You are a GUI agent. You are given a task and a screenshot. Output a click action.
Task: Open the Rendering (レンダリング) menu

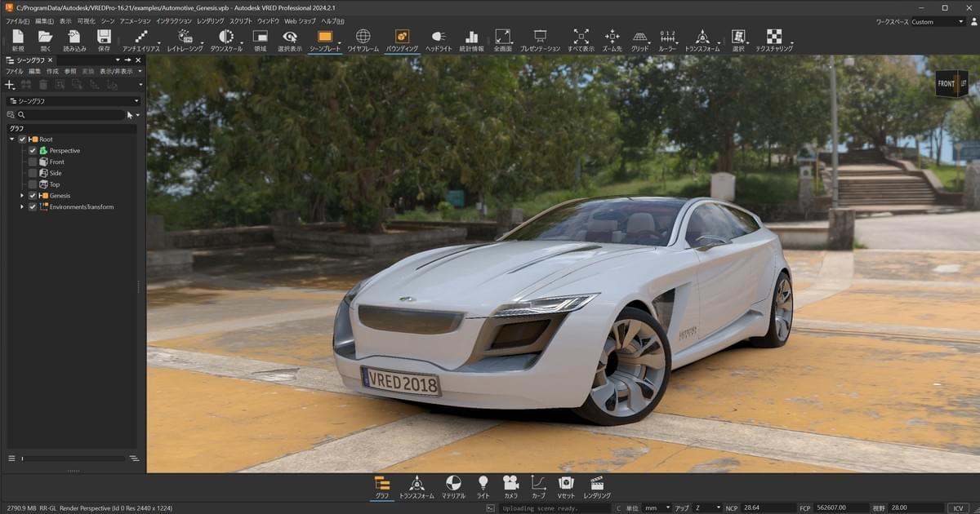click(210, 21)
